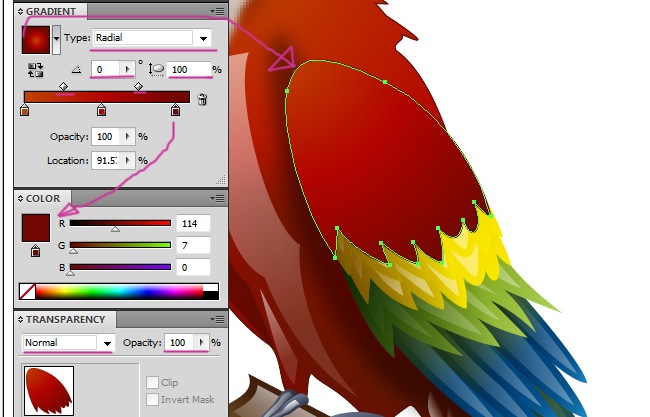Open the gradient Type dropdown
The height and width of the screenshot is (417, 650).
204,39
